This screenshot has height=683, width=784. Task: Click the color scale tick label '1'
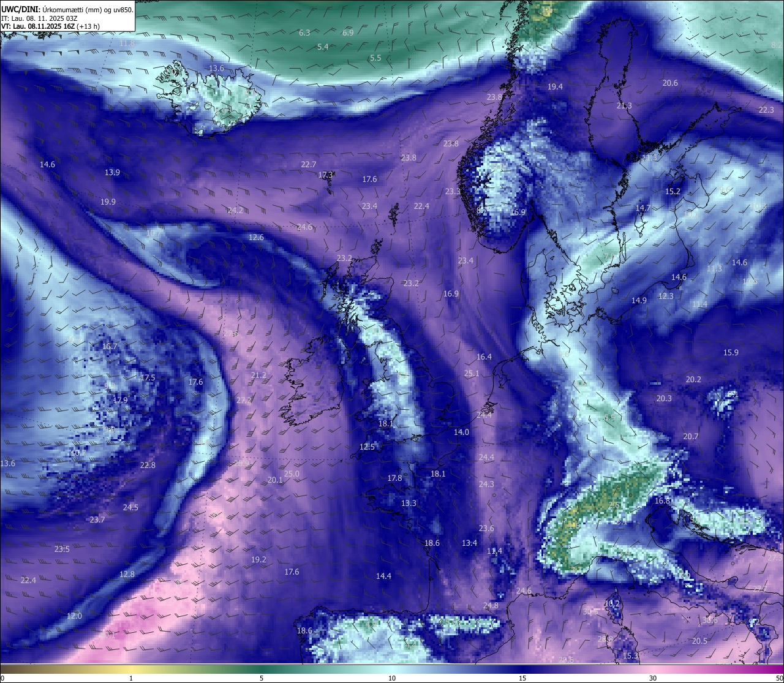(x=131, y=678)
